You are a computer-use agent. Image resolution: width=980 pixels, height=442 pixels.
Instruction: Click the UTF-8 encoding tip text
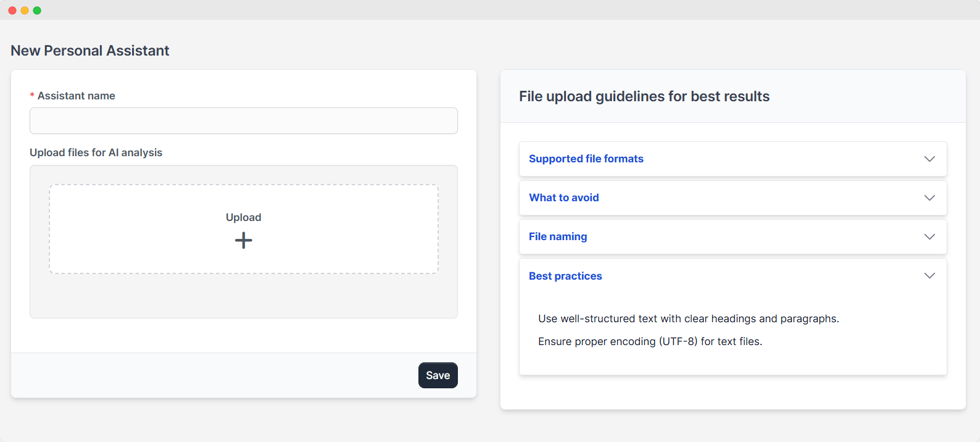[650, 341]
